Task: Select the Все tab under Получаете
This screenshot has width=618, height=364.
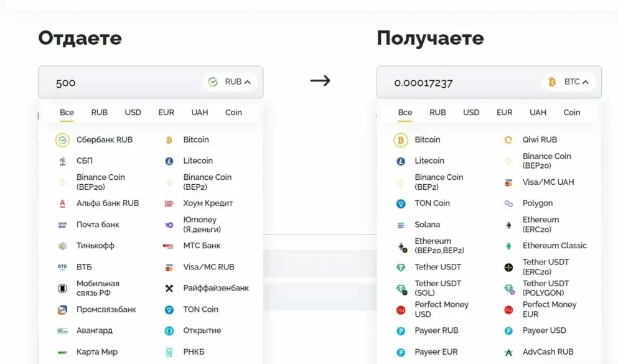Action: coord(405,113)
